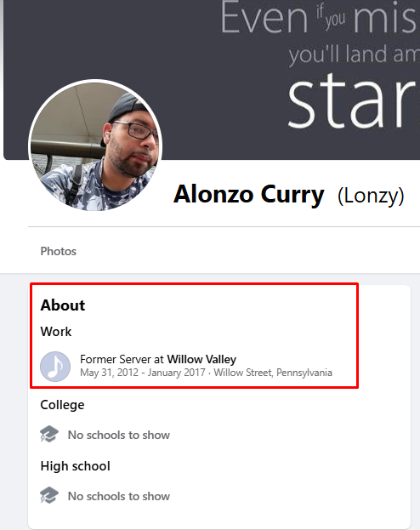Click the "Even if you mis" cover quote
420x530 pixels.
tap(318, 18)
